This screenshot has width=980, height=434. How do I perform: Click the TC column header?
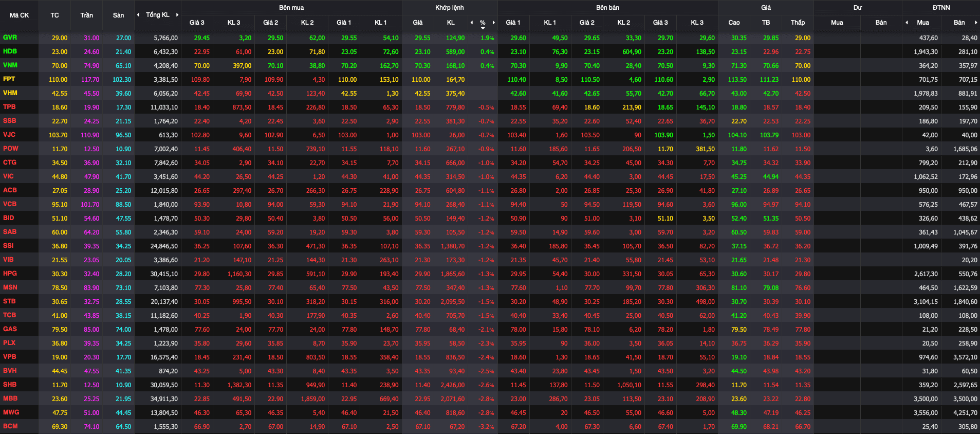pyautogui.click(x=54, y=15)
